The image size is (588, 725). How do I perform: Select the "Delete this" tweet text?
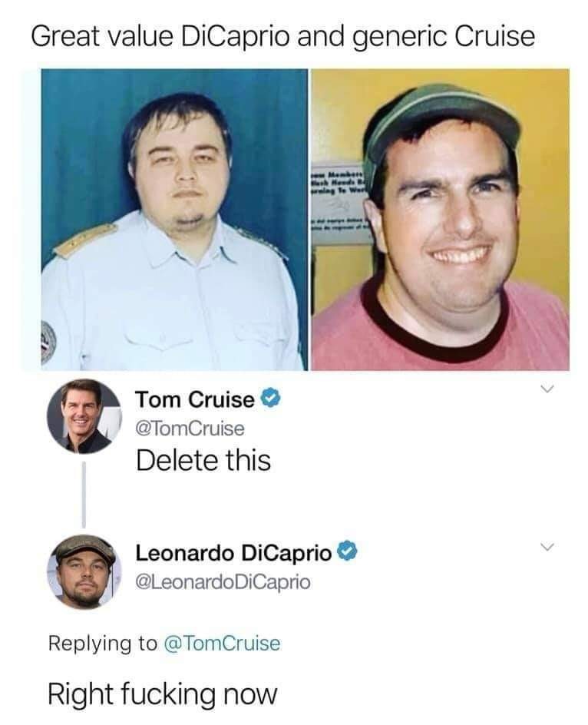click(203, 460)
